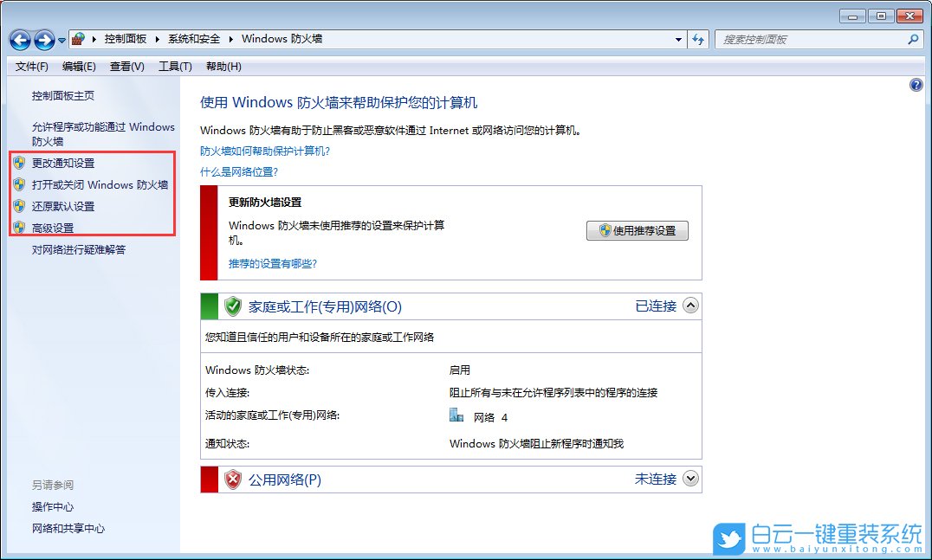Click inside the 搜索控制面板 search field

[x=806, y=40]
